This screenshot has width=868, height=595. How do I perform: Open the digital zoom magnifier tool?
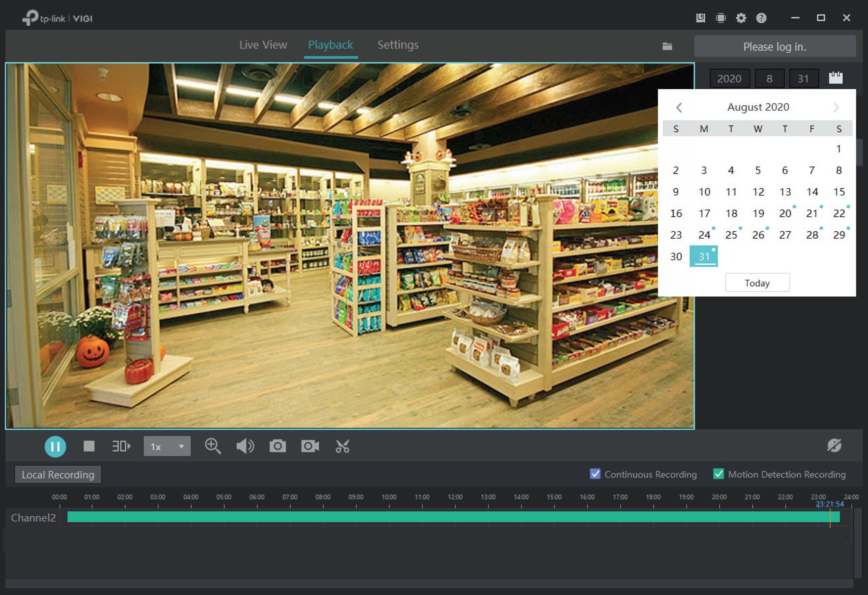pos(213,446)
